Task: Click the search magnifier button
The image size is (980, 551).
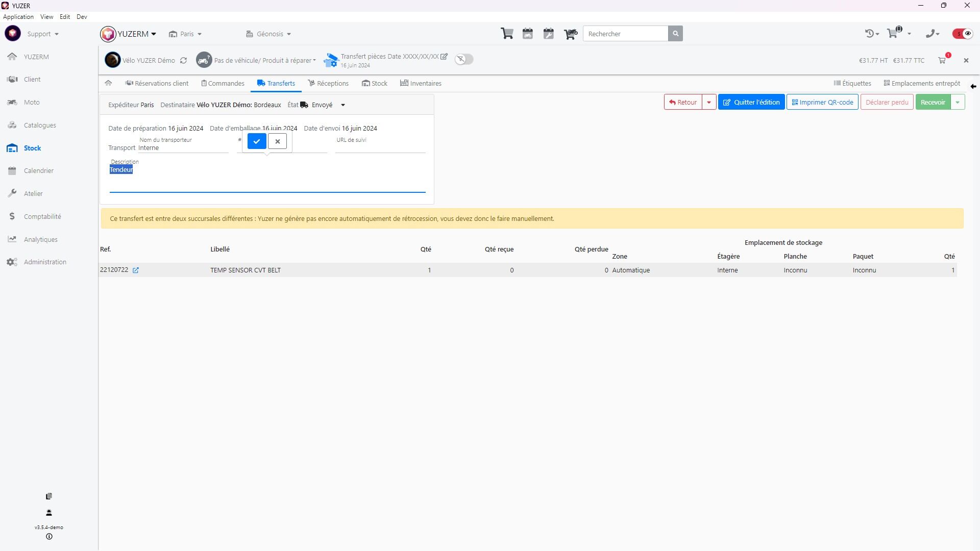Action: (675, 34)
